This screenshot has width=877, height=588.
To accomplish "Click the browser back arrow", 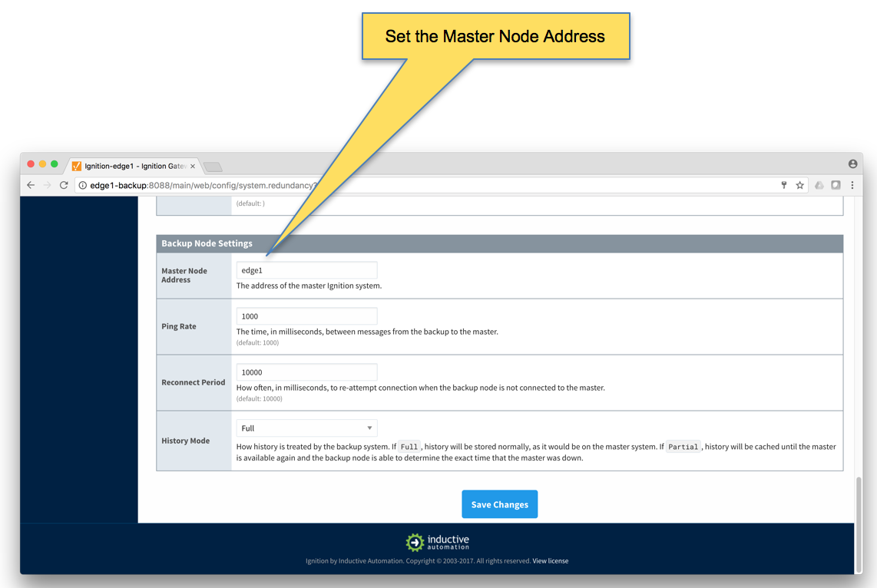I will click(31, 185).
